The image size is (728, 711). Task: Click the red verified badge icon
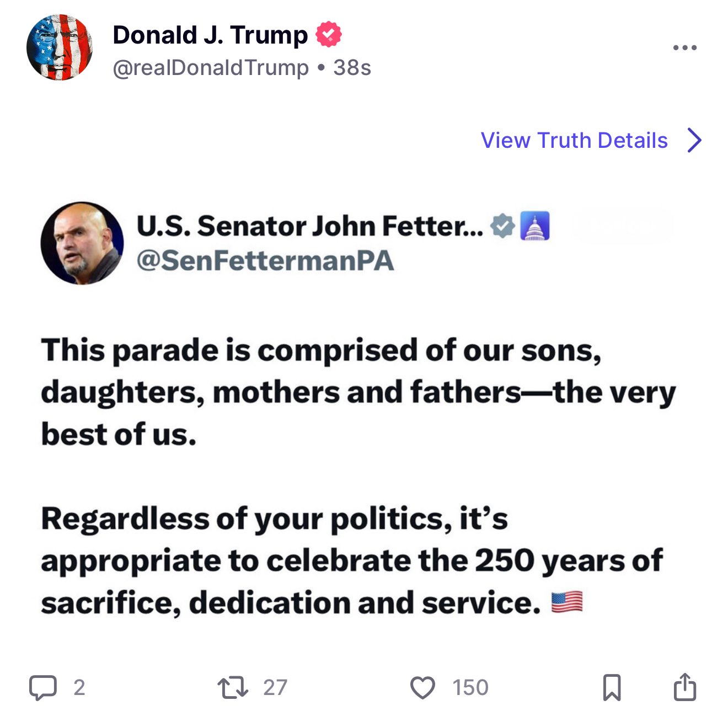point(329,34)
